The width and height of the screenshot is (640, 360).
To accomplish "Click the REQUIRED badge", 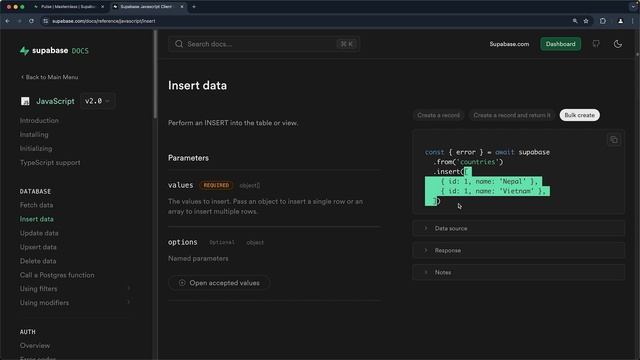I will coord(216,185).
